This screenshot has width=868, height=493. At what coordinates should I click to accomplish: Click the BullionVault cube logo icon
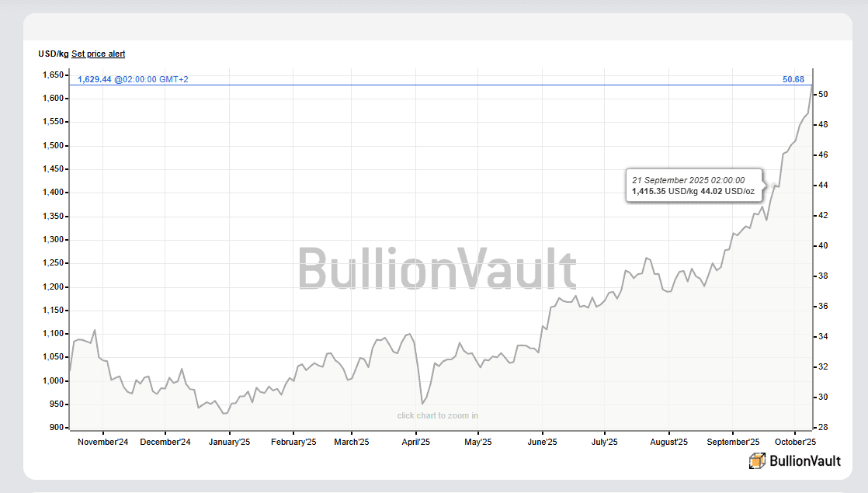click(x=757, y=461)
